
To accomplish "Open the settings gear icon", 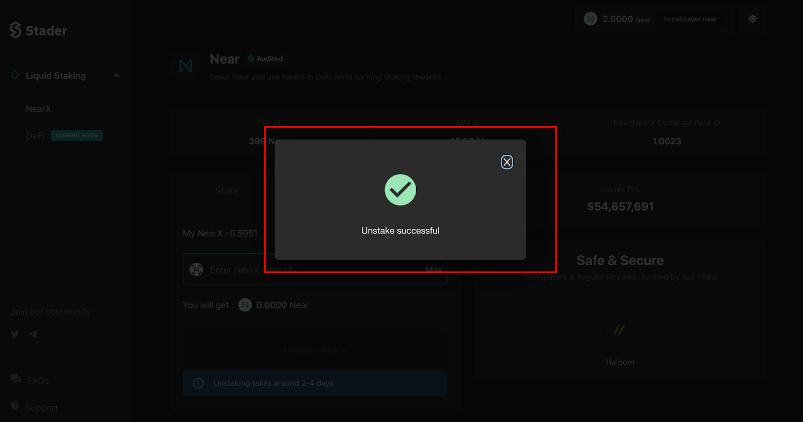I will [x=752, y=19].
